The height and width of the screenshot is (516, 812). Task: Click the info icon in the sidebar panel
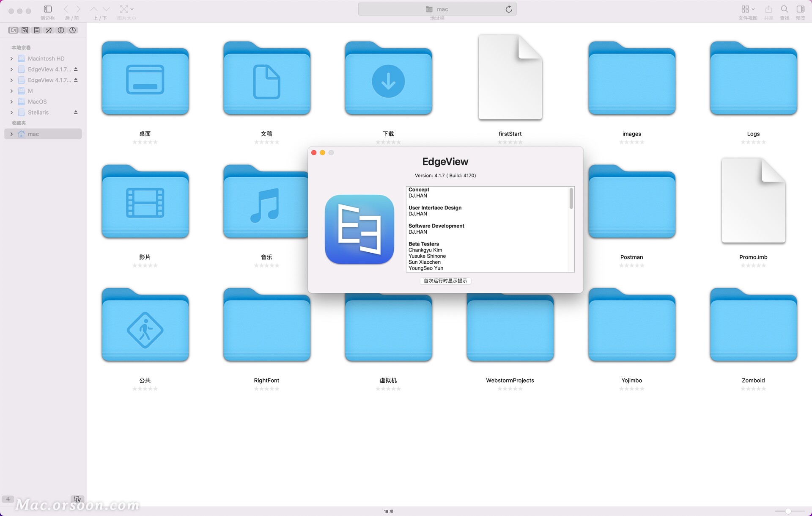[x=60, y=30]
